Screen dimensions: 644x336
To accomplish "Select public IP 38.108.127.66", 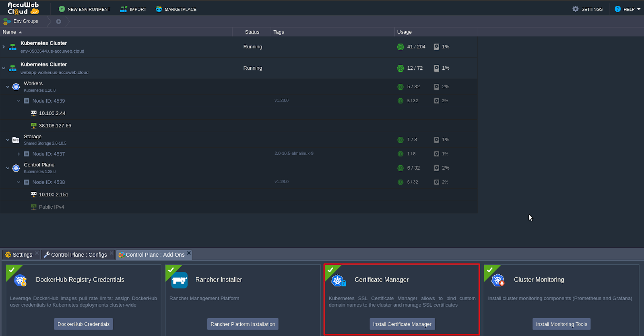I will tap(55, 126).
